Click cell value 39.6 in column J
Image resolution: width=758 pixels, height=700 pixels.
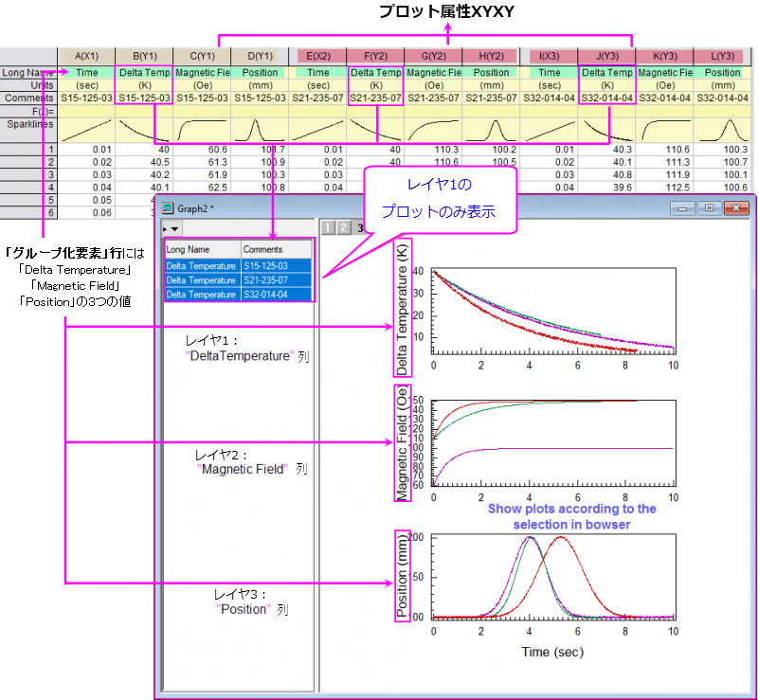click(607, 188)
